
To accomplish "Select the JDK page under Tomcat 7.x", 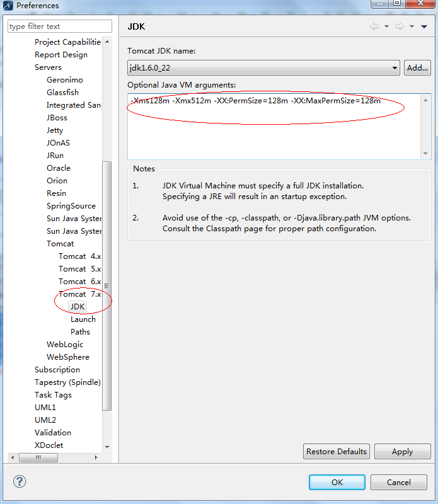I will (78, 307).
